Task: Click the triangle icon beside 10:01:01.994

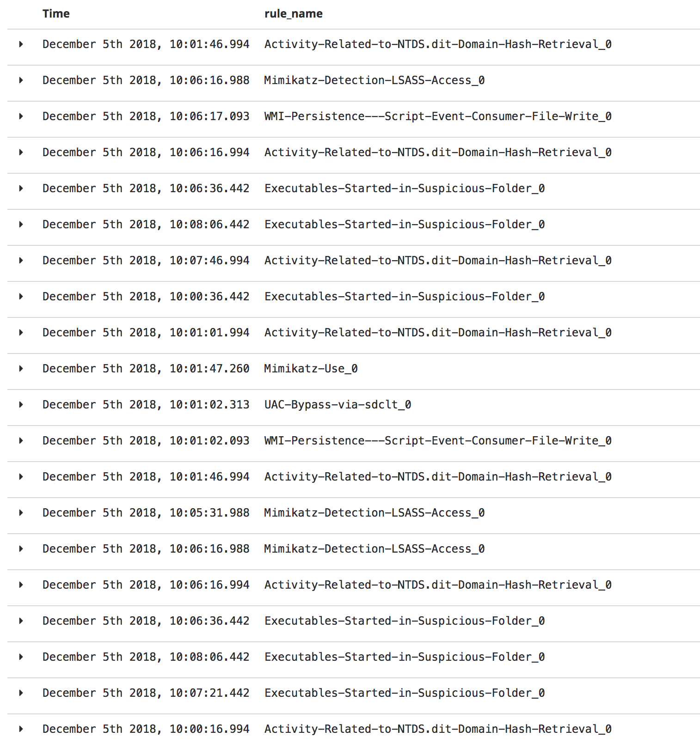Action: [21, 332]
